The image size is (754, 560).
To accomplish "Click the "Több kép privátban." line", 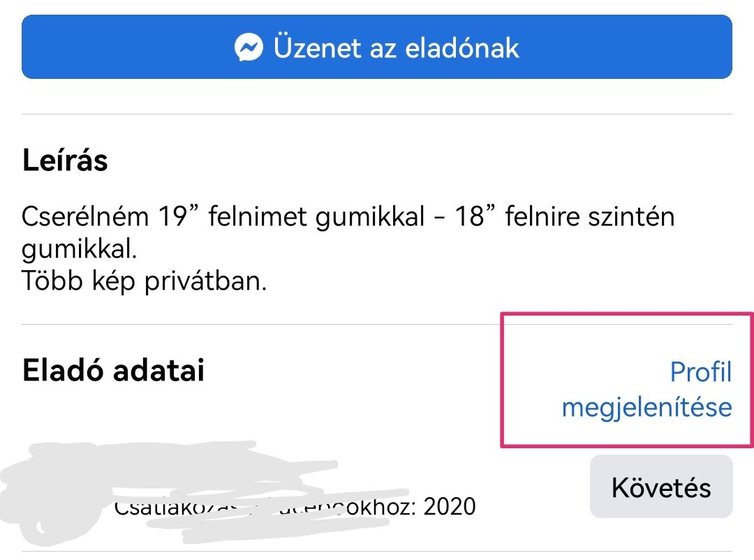I will pos(144,281).
